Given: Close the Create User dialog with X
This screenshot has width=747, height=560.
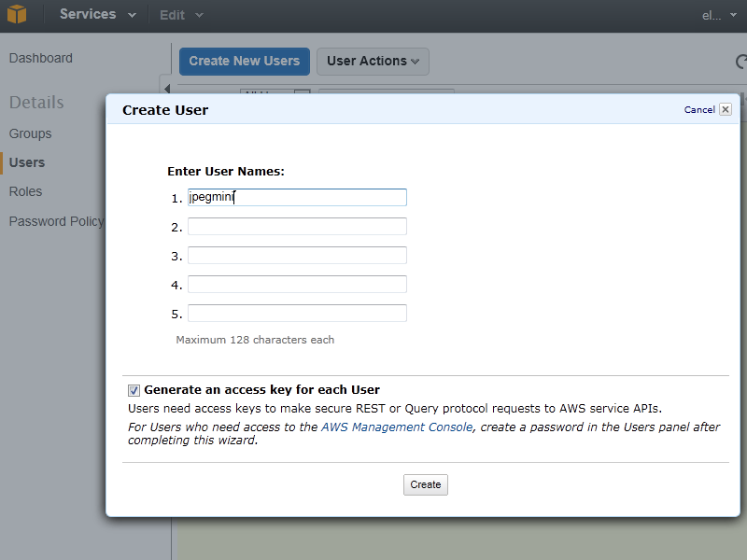Looking at the screenshot, I should coord(726,109).
